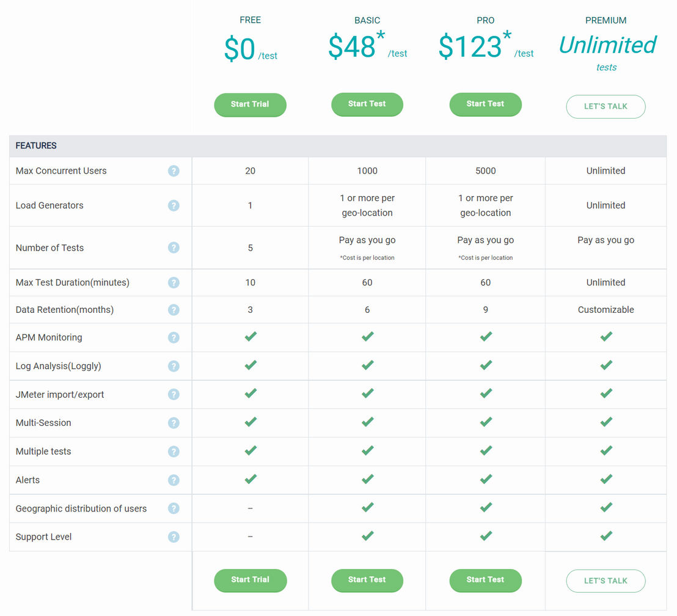Click bottom Start Test in PRO column
This screenshot has width=677, height=616.
tap(485, 580)
